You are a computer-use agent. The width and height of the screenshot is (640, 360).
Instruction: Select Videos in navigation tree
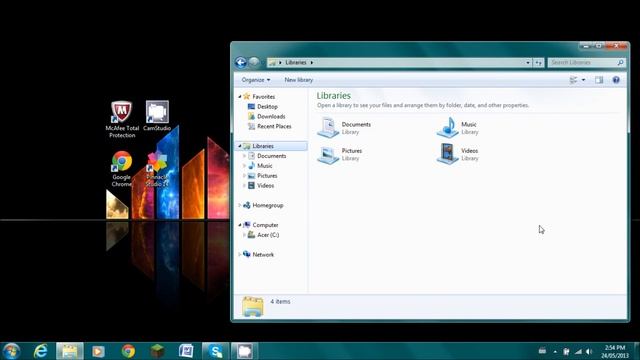click(265, 186)
